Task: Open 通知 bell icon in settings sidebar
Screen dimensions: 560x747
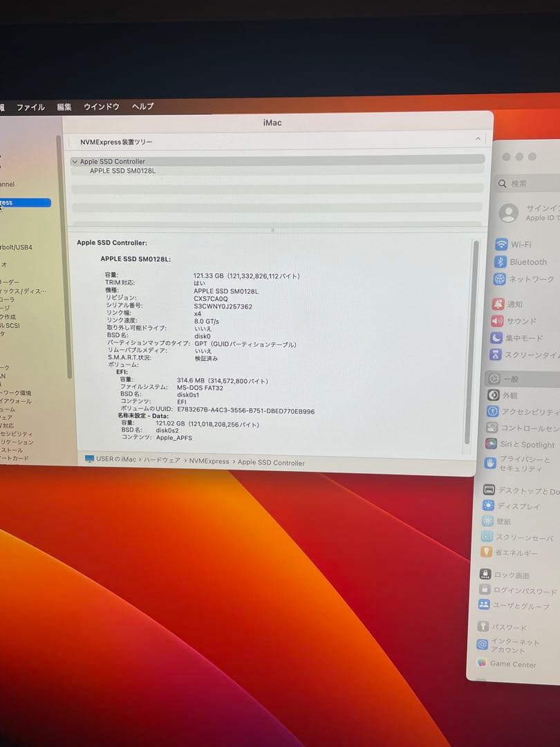Action: point(498,304)
